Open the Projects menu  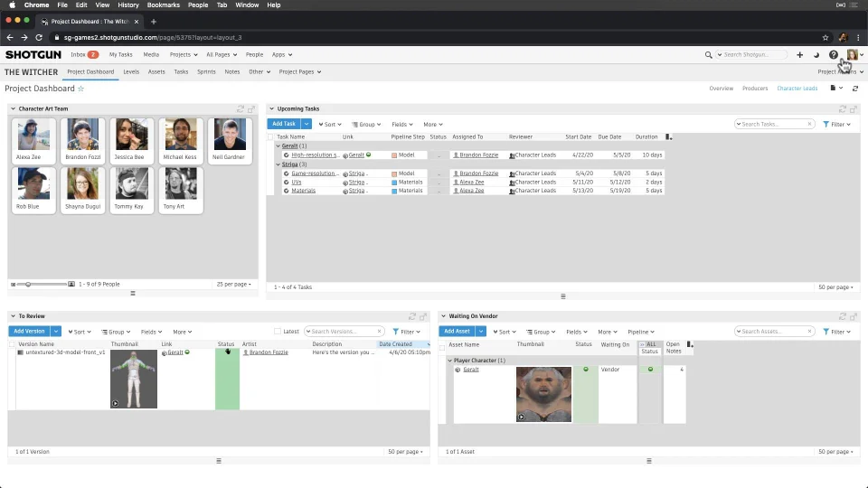184,55
